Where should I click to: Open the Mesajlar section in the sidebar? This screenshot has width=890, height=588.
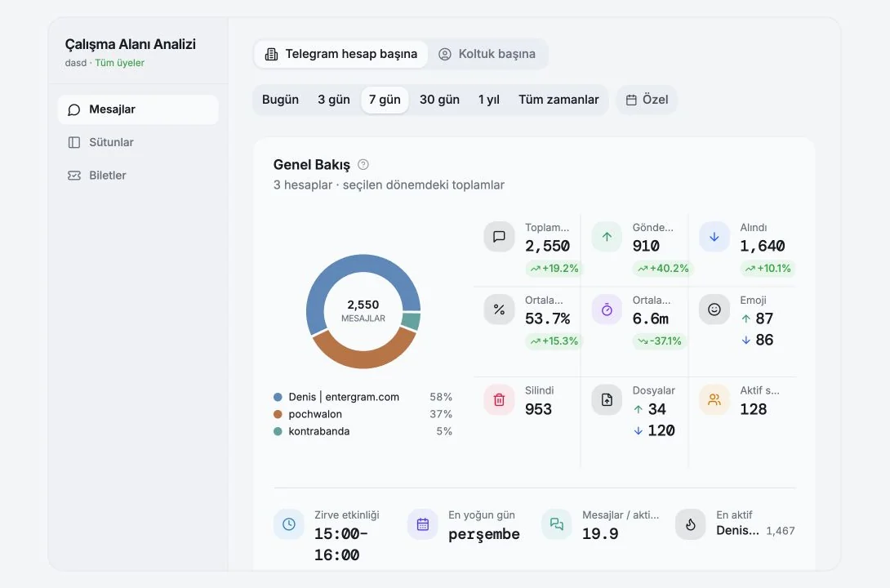(138, 109)
